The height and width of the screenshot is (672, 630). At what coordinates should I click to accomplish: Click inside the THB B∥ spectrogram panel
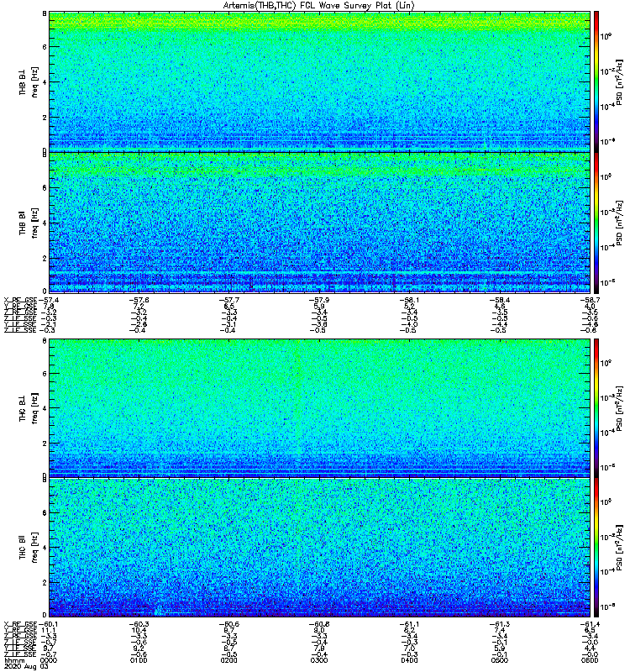tap(319, 223)
